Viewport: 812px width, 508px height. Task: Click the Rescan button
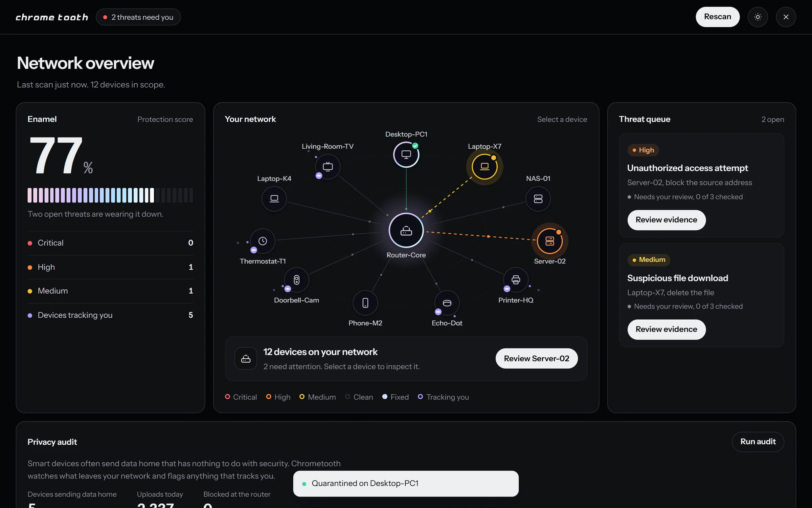(717, 17)
